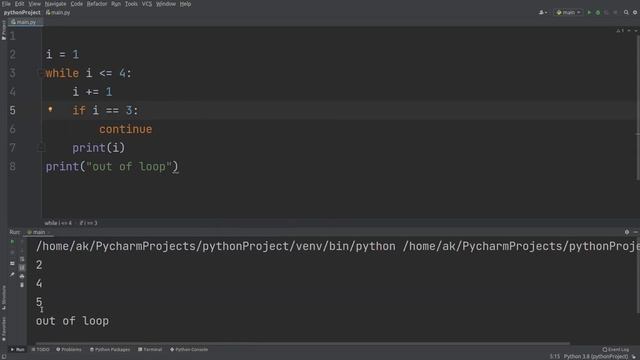Click 'out of loop' in Run output
Image resolution: width=640 pixels, height=360 pixels.
click(x=72, y=321)
